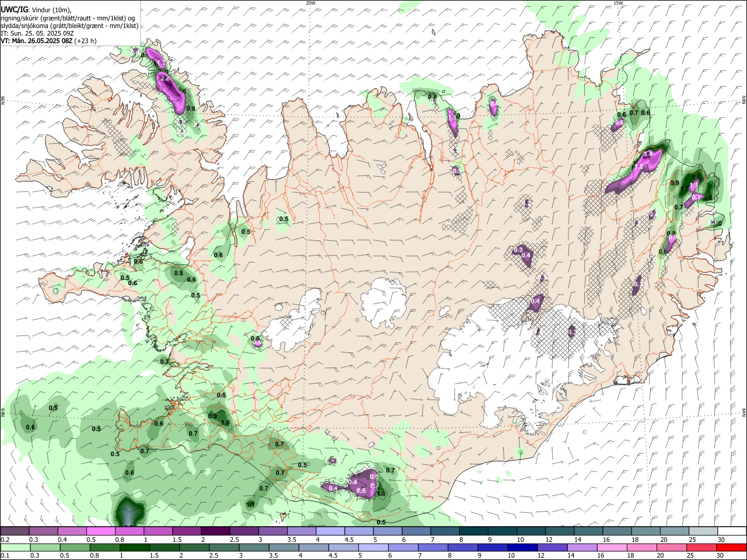Pick the pale pink 16 swatch in lower legend row

[612, 548]
